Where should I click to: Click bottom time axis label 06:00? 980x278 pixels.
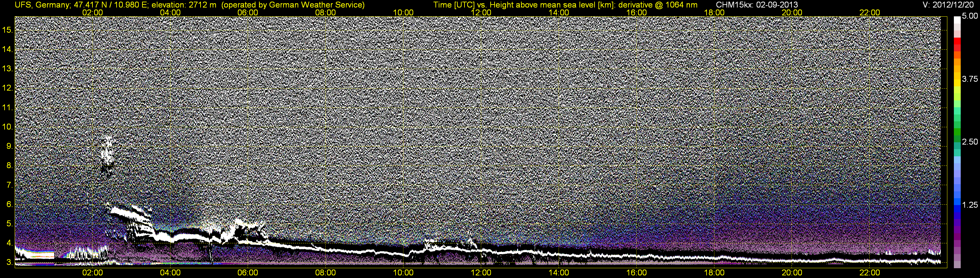pos(248,273)
